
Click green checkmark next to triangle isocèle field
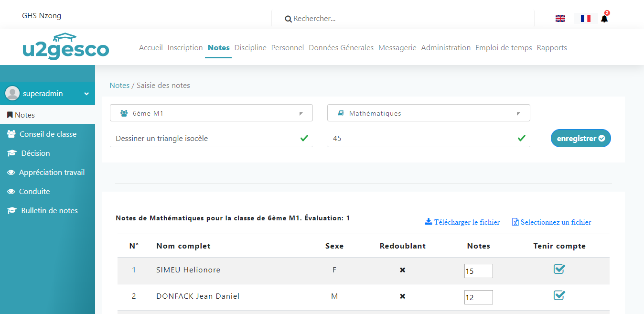[304, 138]
